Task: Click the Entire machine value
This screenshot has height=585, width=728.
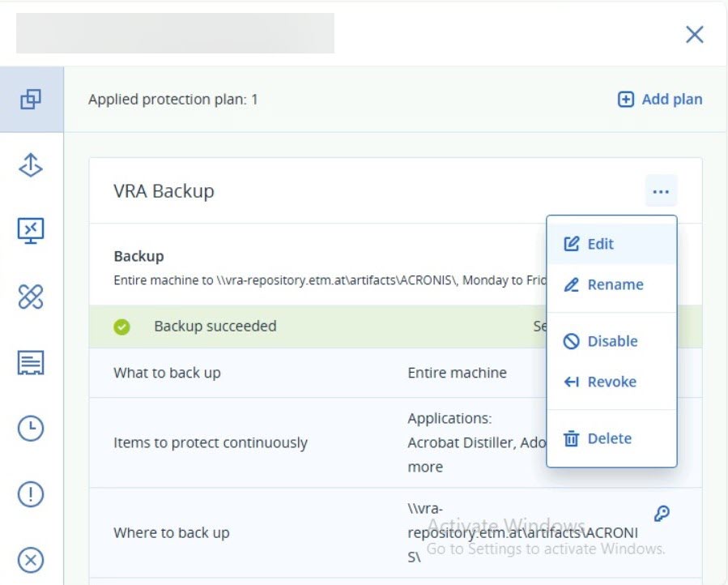Action: [x=457, y=373]
